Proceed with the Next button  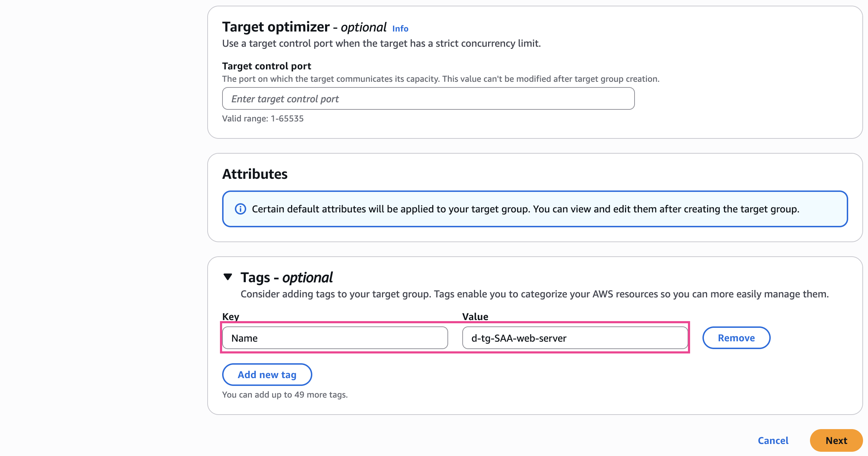pos(836,440)
